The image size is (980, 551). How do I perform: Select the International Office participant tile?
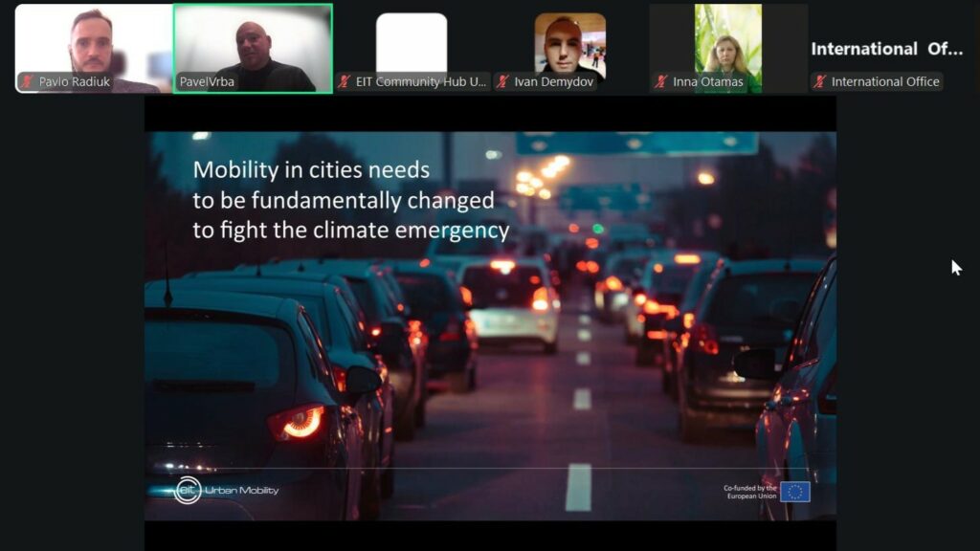886,48
